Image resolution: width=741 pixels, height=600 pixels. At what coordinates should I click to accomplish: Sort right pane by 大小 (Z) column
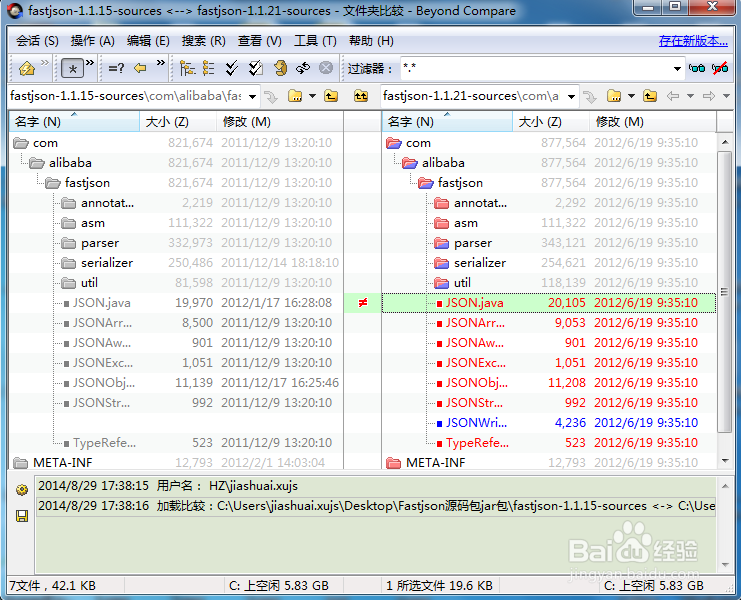[x=551, y=122]
